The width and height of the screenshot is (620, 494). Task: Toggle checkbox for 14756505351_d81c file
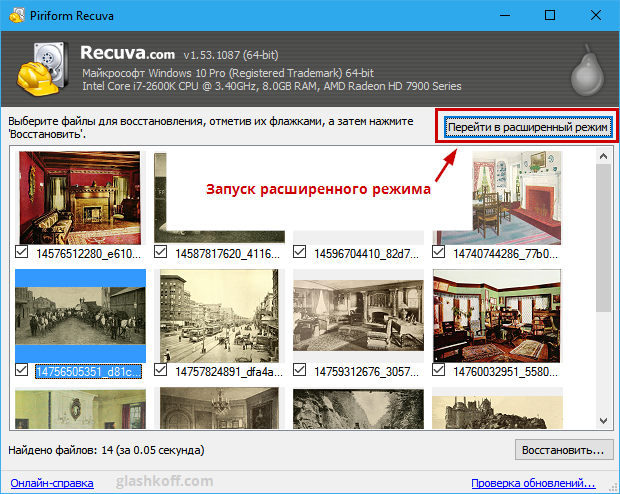tap(21, 370)
